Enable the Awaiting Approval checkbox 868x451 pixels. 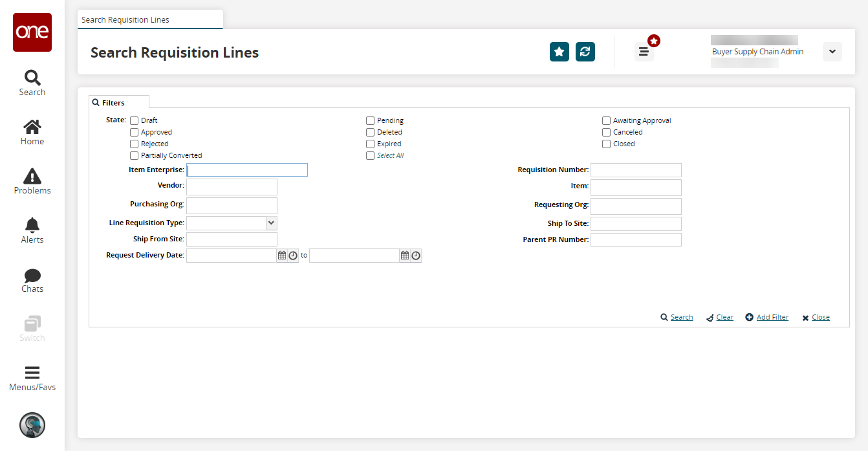606,120
